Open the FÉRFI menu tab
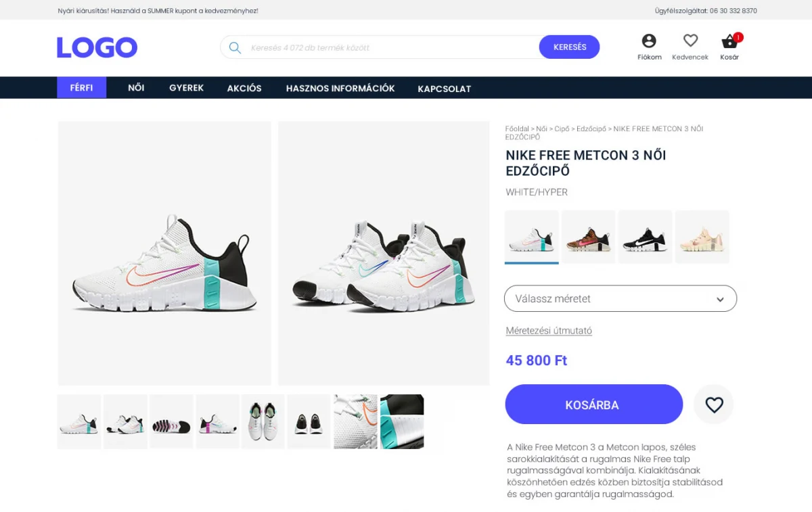 (x=81, y=88)
